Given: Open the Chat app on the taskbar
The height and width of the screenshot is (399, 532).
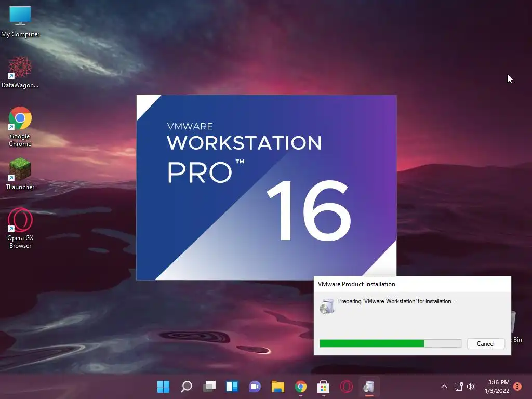Looking at the screenshot, I should pos(255,387).
